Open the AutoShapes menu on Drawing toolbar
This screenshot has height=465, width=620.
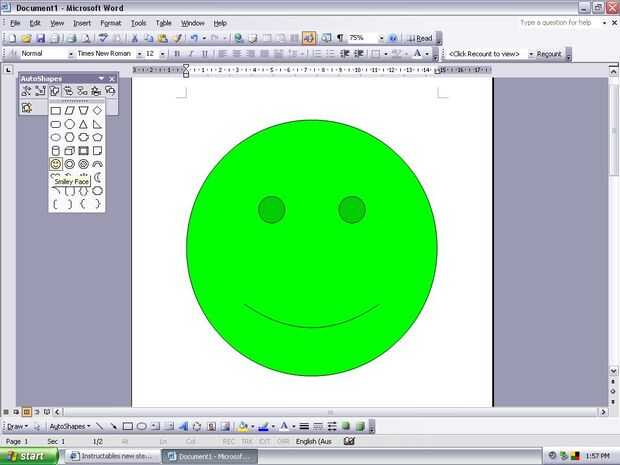[70, 426]
